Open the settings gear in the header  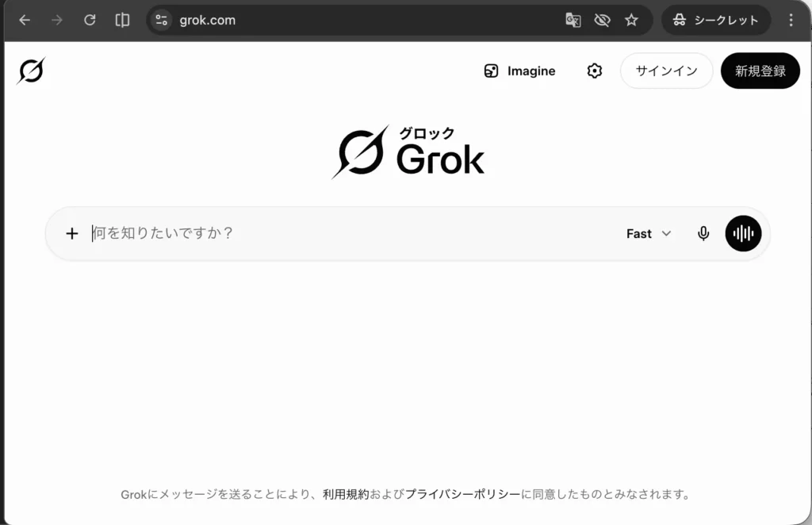(595, 71)
